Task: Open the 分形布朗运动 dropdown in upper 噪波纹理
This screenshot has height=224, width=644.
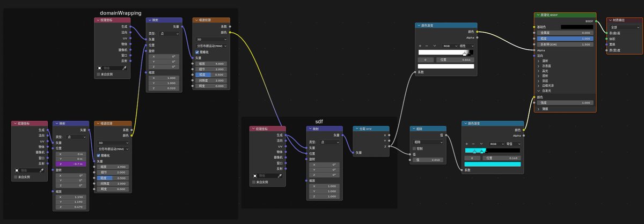Action: tap(211, 46)
